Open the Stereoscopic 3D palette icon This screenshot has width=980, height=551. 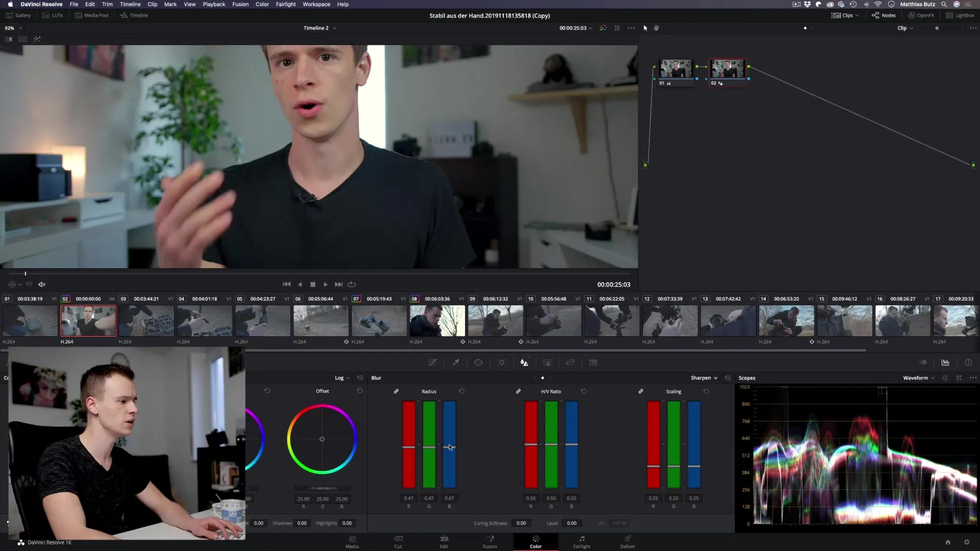point(593,363)
